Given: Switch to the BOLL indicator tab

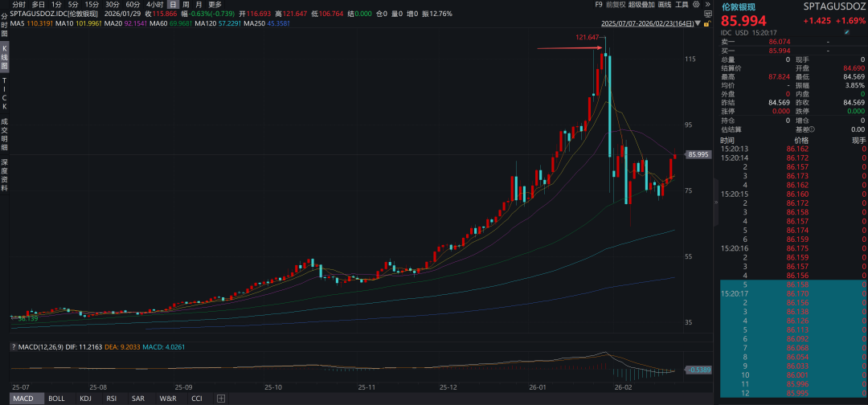Looking at the screenshot, I should 56,399.
